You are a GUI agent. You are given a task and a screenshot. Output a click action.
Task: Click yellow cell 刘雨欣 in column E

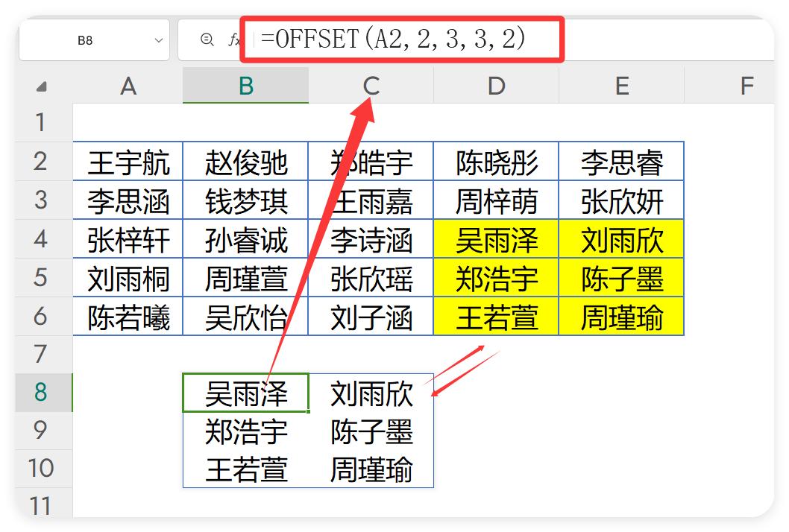tap(621, 239)
